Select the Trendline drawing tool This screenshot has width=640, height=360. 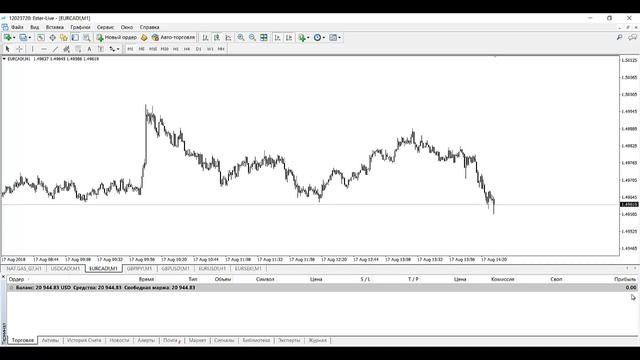tap(55, 49)
